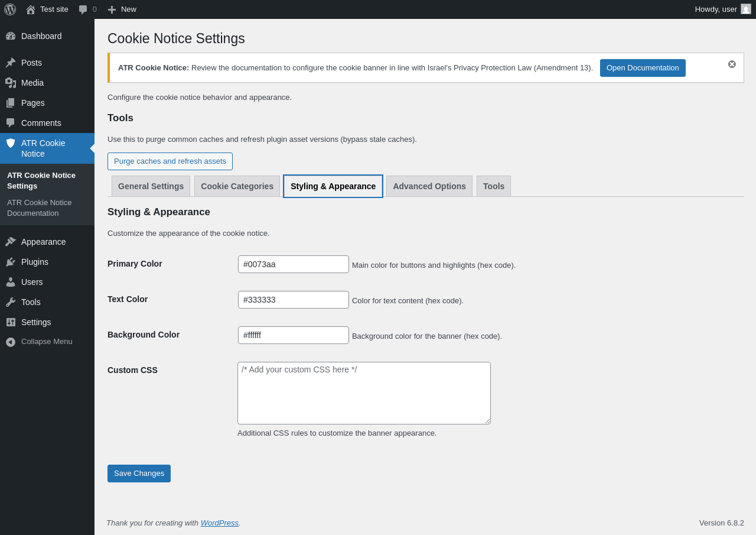The image size is (756, 535).
Task: Click the Dashboard gauge icon
Action: tap(11, 36)
